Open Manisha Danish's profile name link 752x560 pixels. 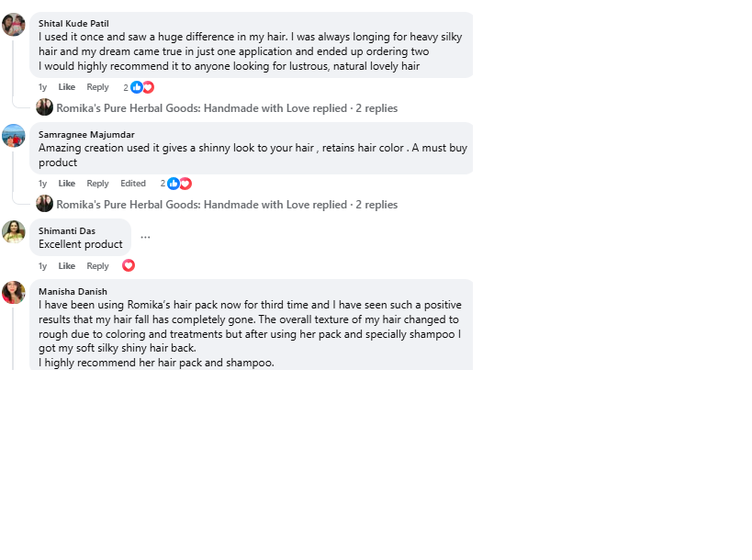click(73, 292)
